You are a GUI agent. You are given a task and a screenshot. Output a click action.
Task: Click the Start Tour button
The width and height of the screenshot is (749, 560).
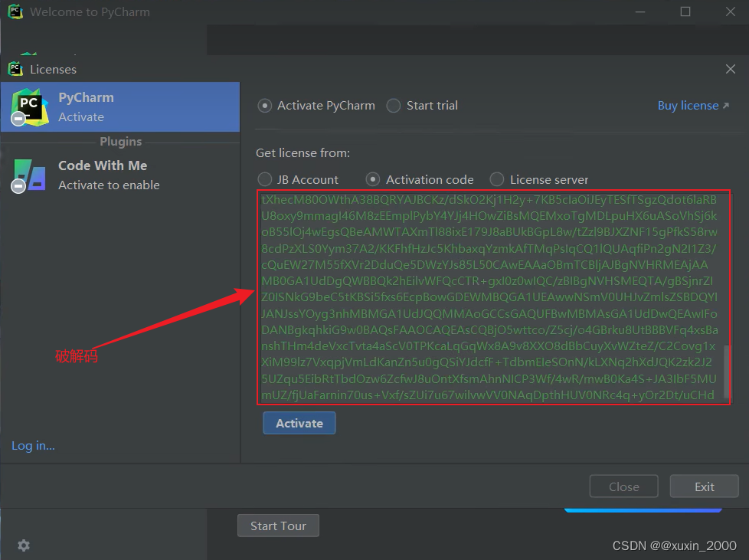[278, 526]
